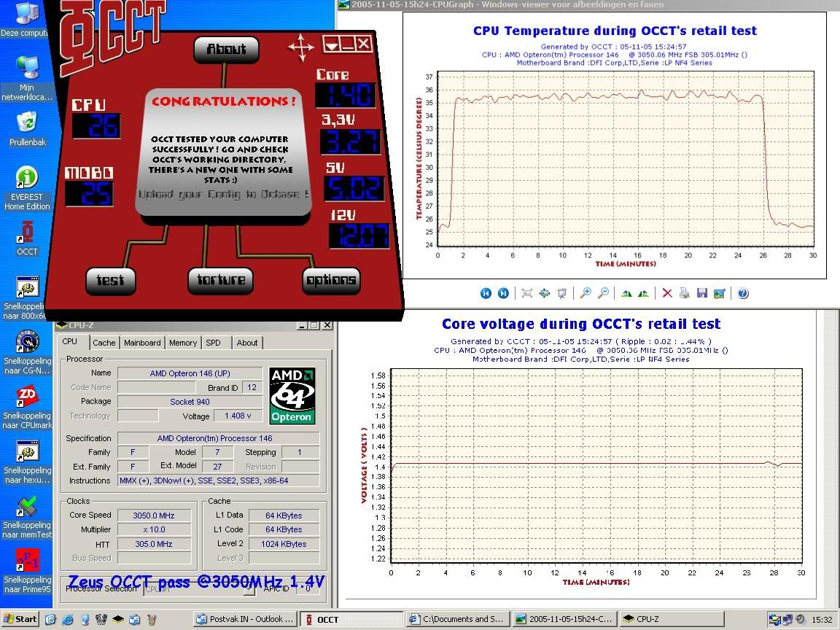The width and height of the screenshot is (840, 630).
Task: Save a copy using the floppy icon
Action: (701, 293)
